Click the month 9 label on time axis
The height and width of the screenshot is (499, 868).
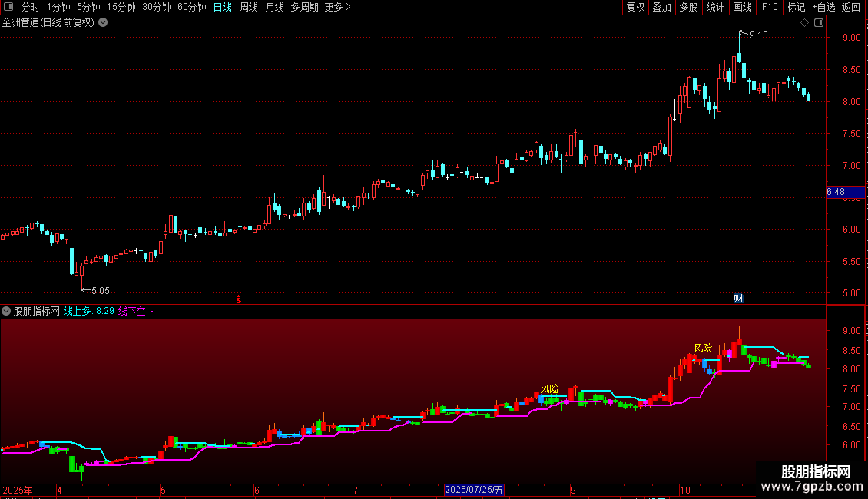[x=573, y=490]
